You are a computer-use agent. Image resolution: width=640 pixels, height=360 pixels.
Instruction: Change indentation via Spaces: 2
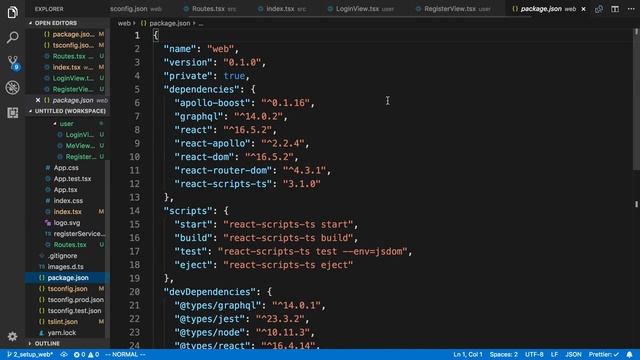[x=504, y=355]
